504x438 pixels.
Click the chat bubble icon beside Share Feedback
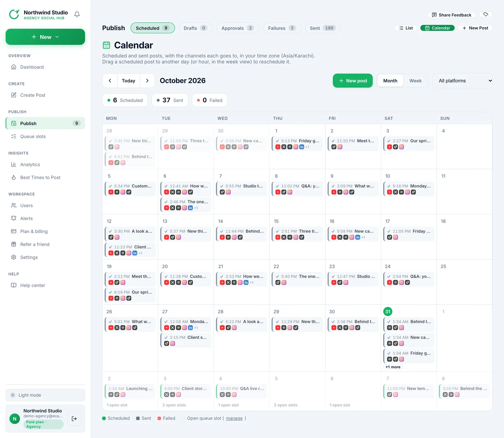(486, 15)
